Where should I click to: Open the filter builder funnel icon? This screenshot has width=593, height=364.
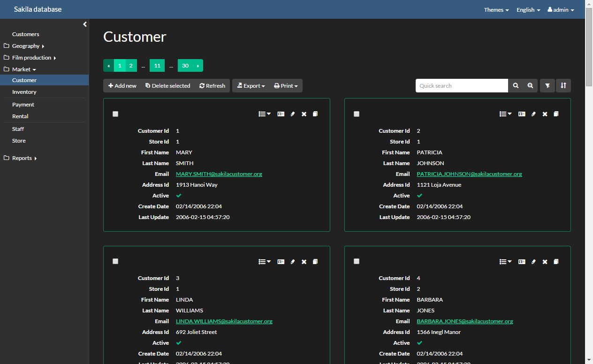(x=547, y=86)
